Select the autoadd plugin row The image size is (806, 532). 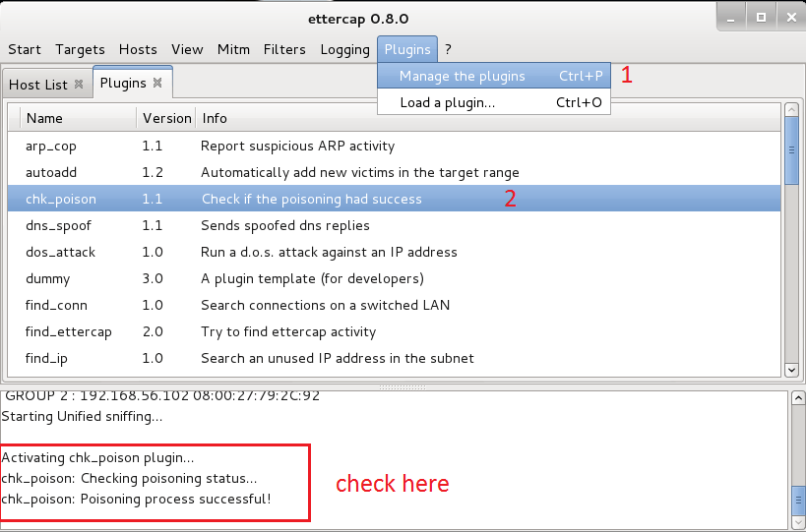pos(394,172)
